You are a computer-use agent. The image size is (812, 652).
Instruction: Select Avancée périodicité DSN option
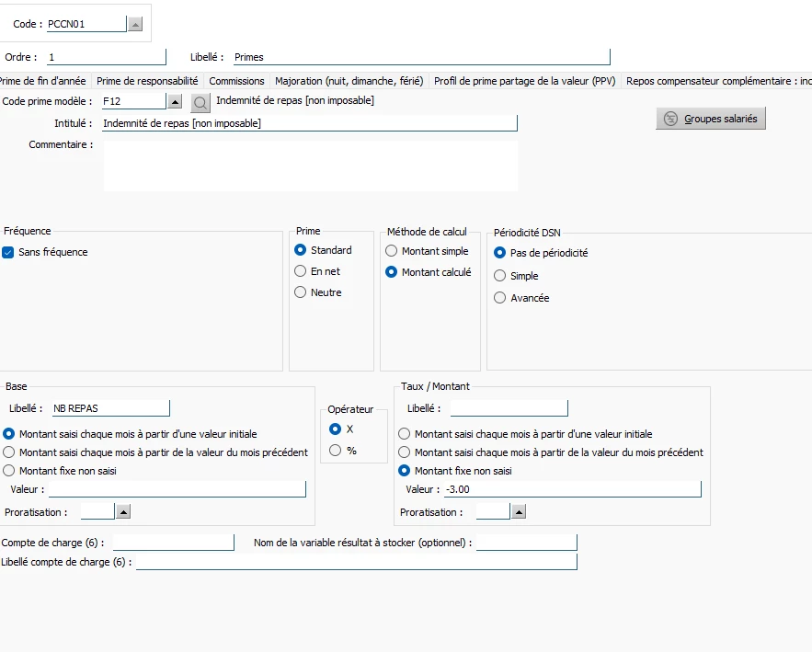pyautogui.click(x=500, y=298)
